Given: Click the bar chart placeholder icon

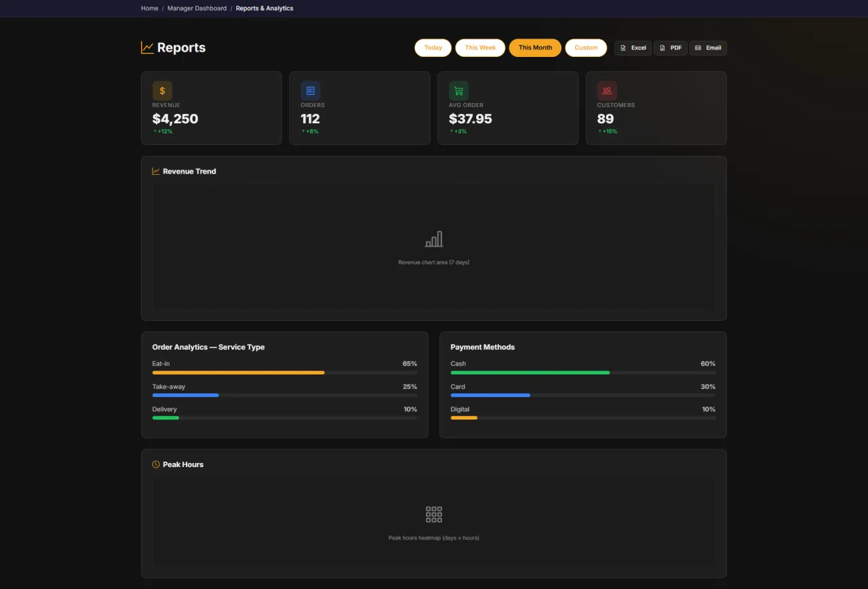Looking at the screenshot, I should (x=434, y=239).
